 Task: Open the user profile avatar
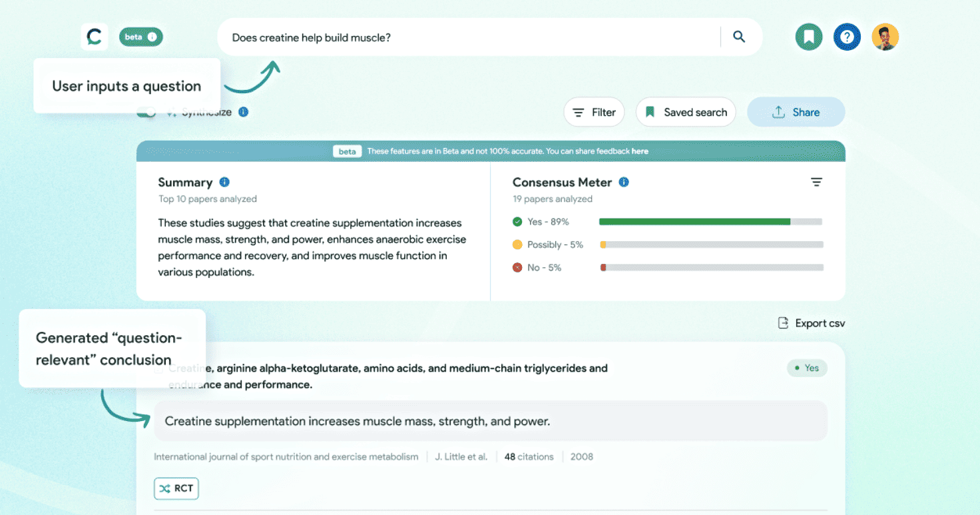pyautogui.click(x=885, y=37)
